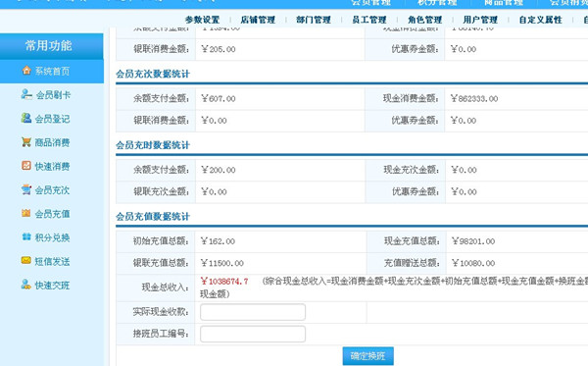Focus the 实际现金收款 input field
588x366 pixels.
[253, 312]
